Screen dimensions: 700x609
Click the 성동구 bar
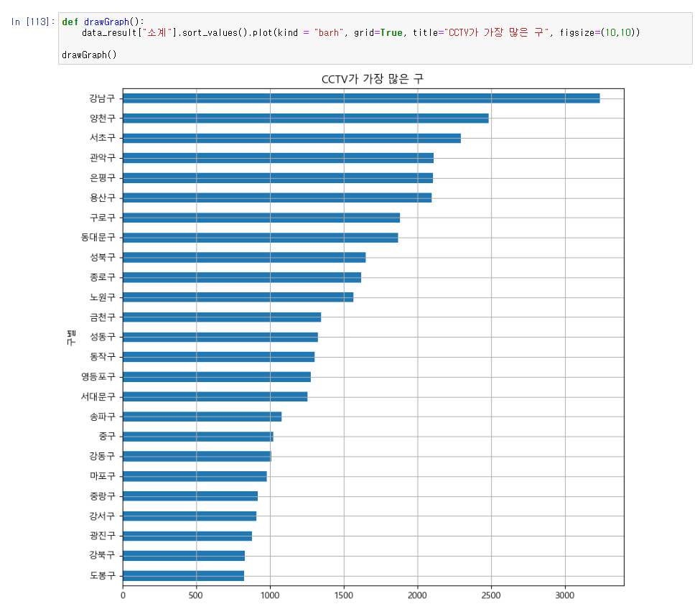220,337
